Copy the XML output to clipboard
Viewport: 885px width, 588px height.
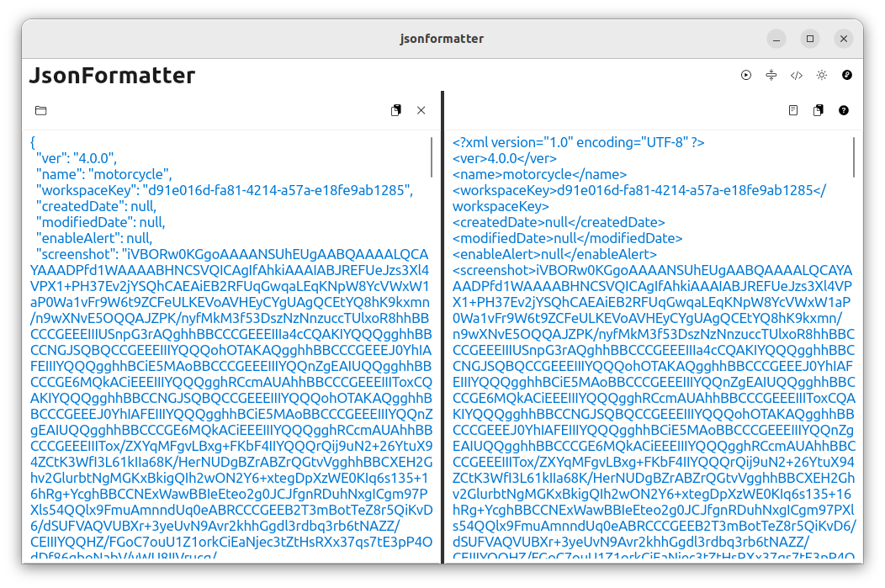(817, 110)
